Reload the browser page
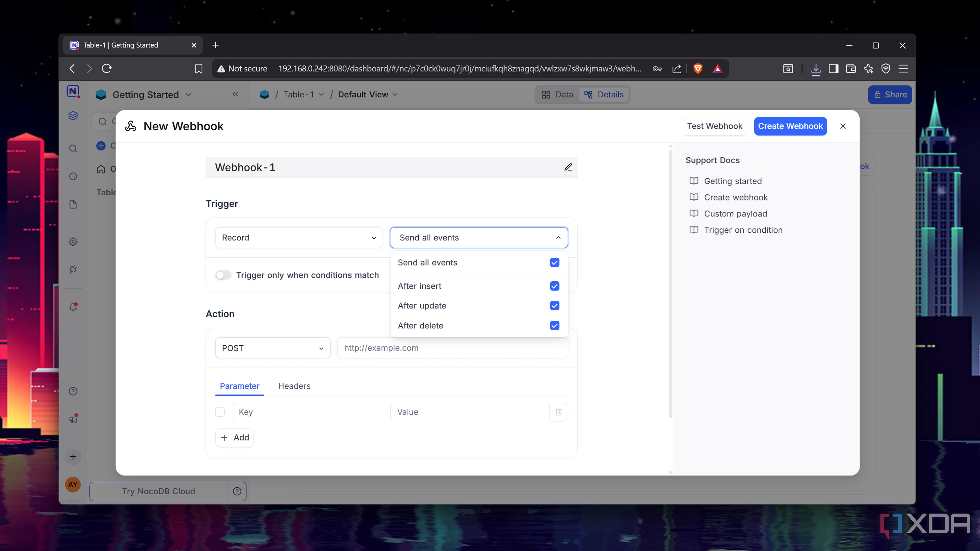The width and height of the screenshot is (980, 551). click(x=106, y=68)
